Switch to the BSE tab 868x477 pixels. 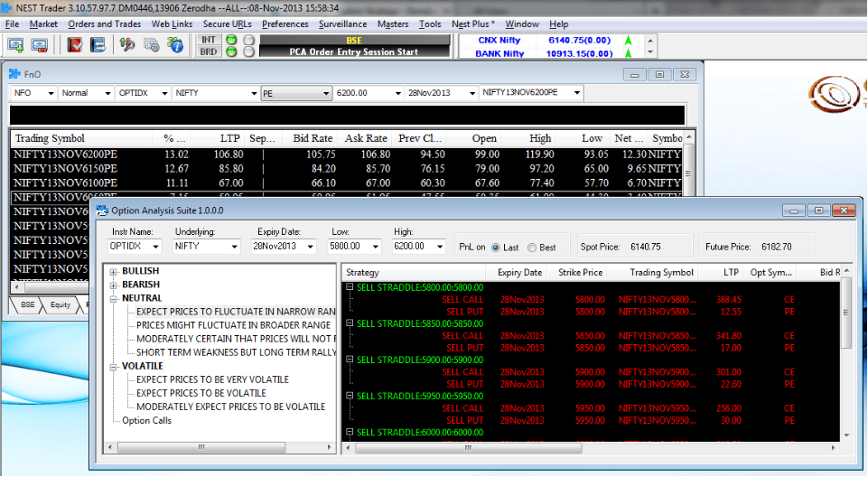[28, 305]
